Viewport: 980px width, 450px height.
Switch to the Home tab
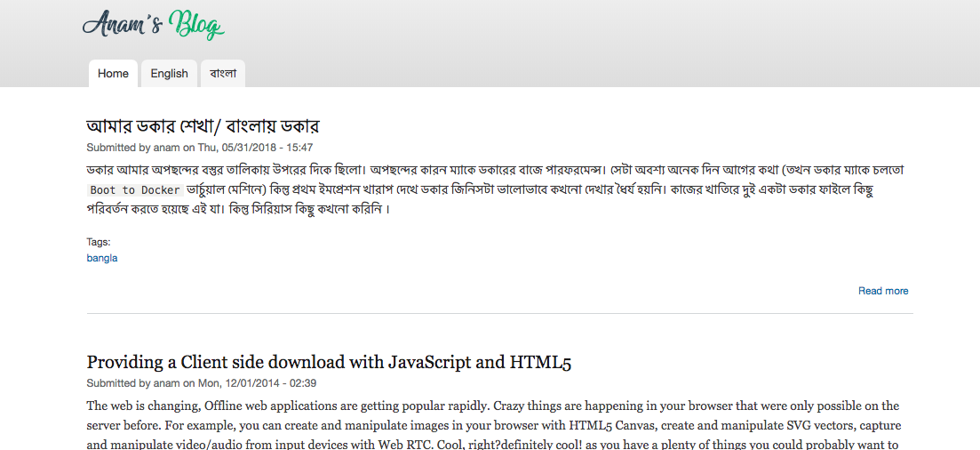[x=113, y=74]
